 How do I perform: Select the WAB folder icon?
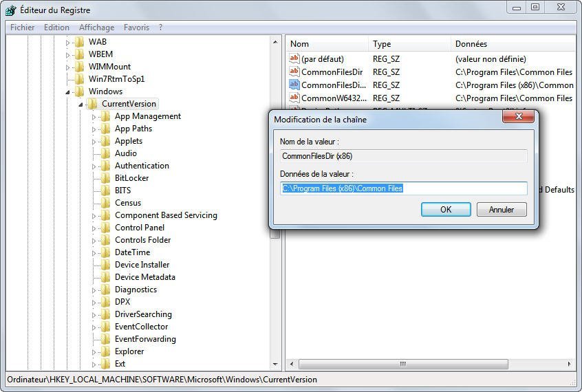pyautogui.click(x=79, y=42)
